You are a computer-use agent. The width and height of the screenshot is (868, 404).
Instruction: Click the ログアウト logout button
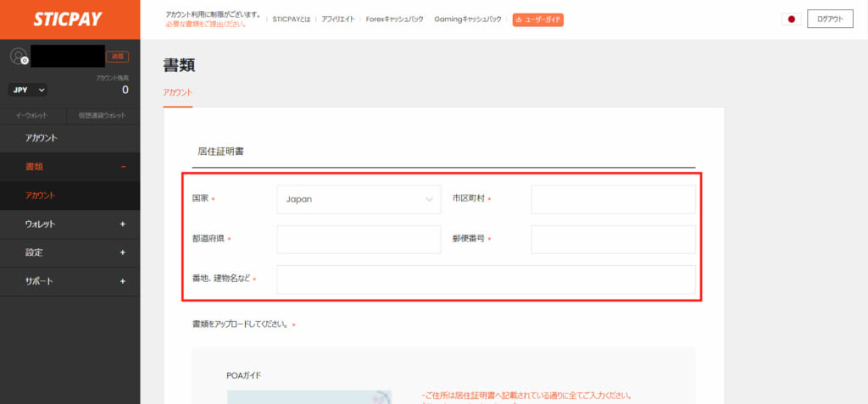pos(830,19)
